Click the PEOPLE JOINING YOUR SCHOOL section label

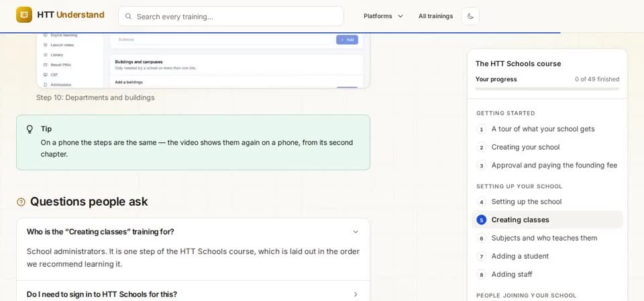(527, 296)
